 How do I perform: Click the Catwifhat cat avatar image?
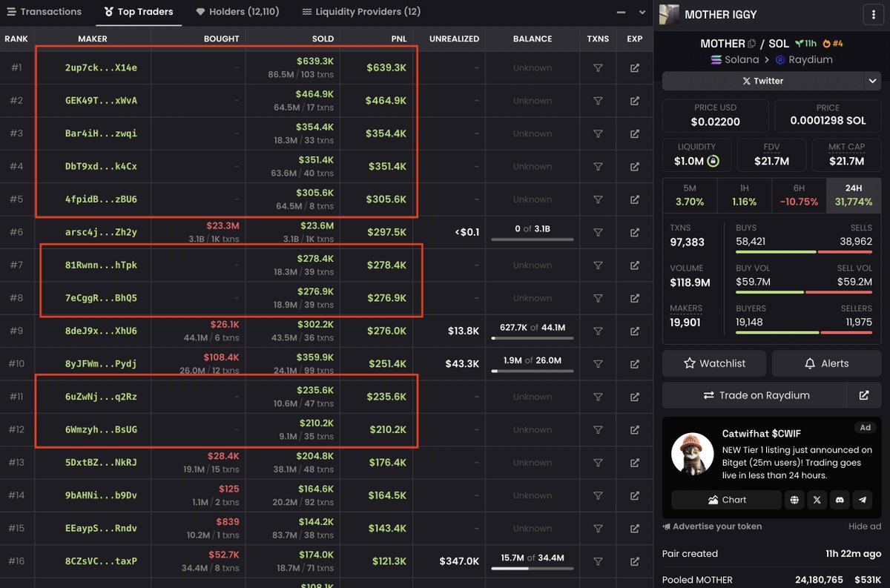692,454
